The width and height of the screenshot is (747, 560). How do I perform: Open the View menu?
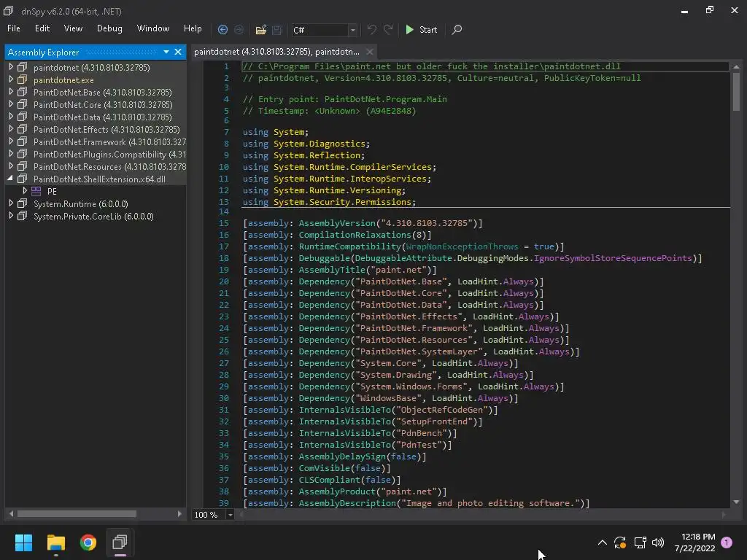pos(73,28)
